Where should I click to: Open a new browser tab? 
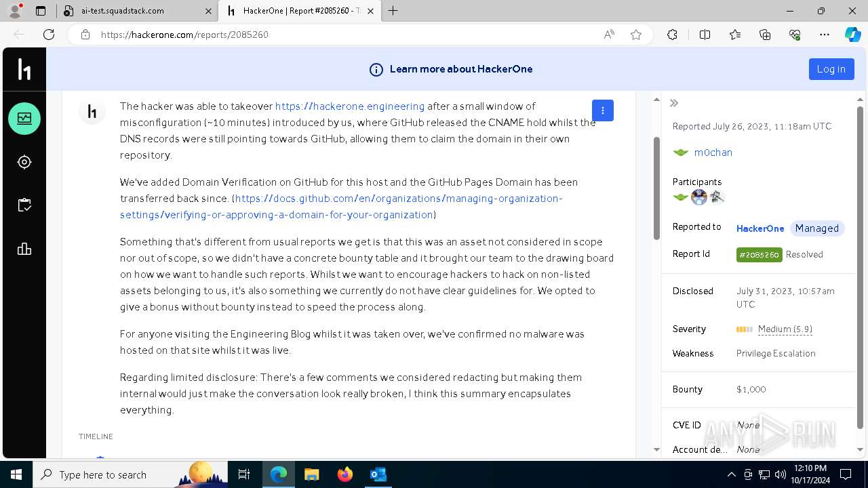[x=393, y=11]
